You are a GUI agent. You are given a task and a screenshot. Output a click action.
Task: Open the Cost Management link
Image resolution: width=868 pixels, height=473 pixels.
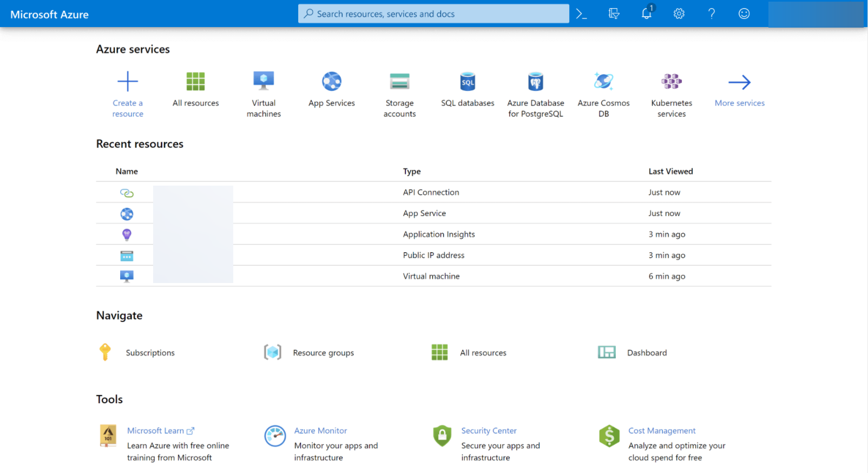662,431
